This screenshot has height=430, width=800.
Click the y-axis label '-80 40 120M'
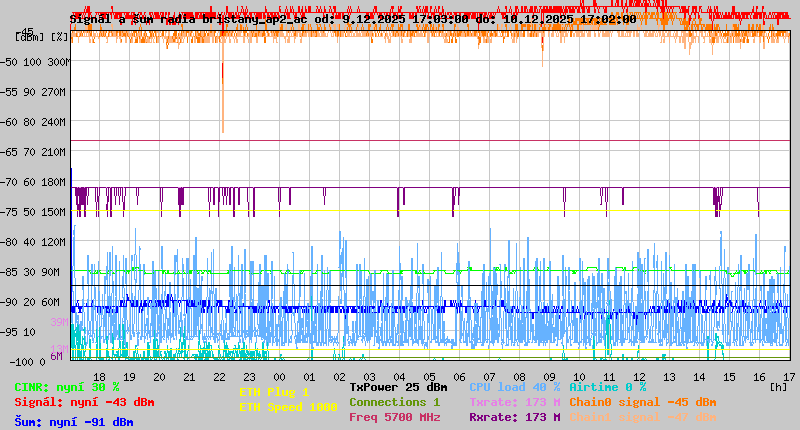coord(33,242)
